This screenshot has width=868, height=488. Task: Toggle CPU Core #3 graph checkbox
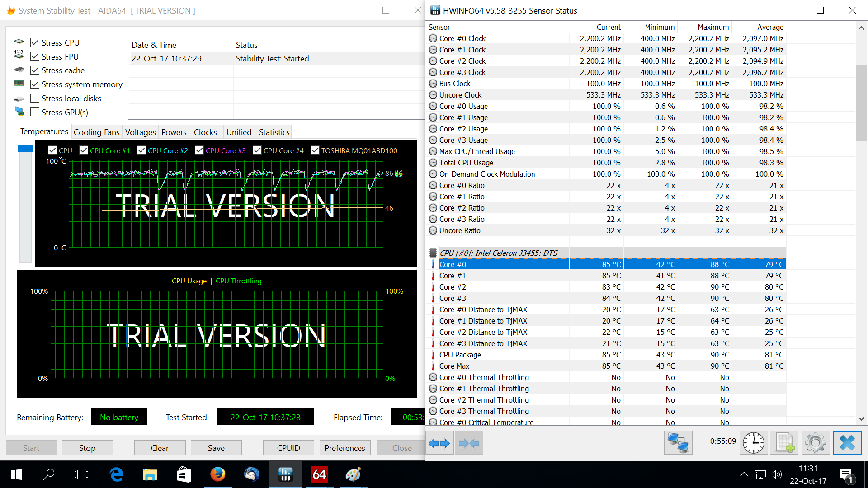199,150
